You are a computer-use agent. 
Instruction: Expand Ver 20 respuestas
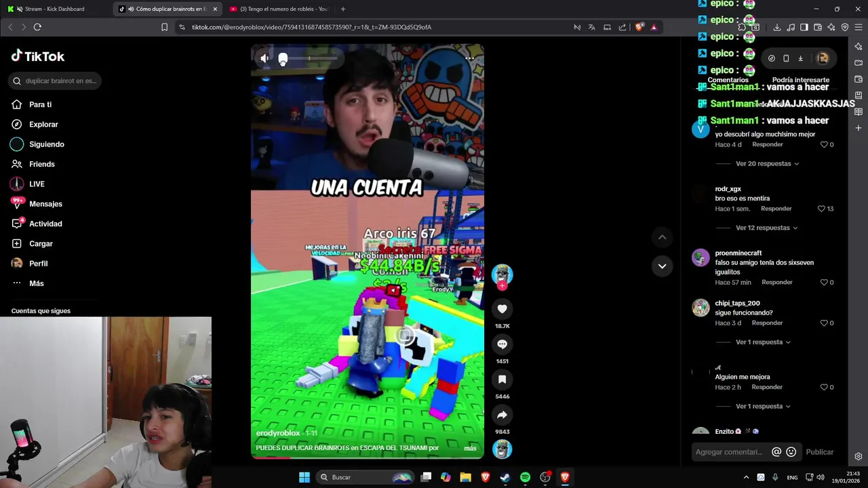tap(767, 163)
